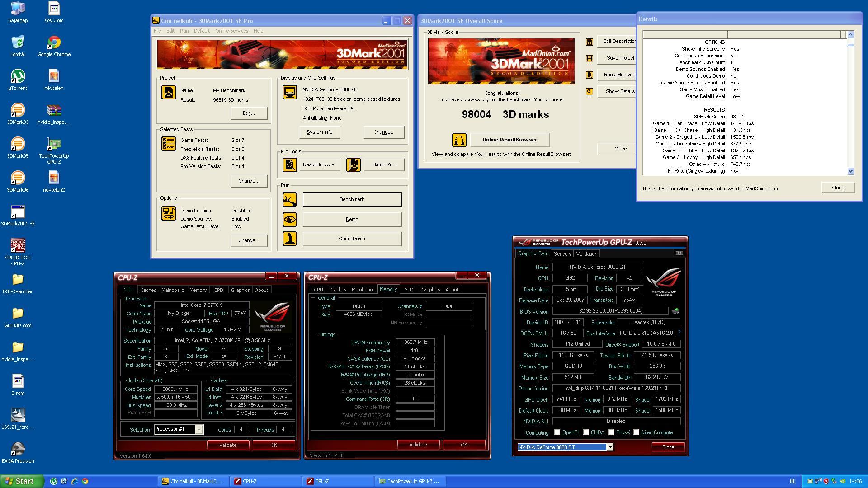Click the 3DMark2001 banner image in score window

tap(501, 61)
